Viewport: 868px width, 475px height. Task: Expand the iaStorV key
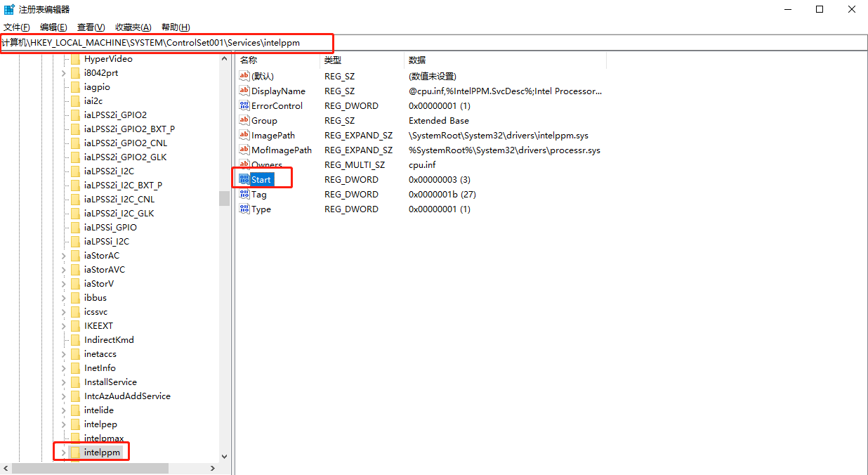pyautogui.click(x=64, y=284)
